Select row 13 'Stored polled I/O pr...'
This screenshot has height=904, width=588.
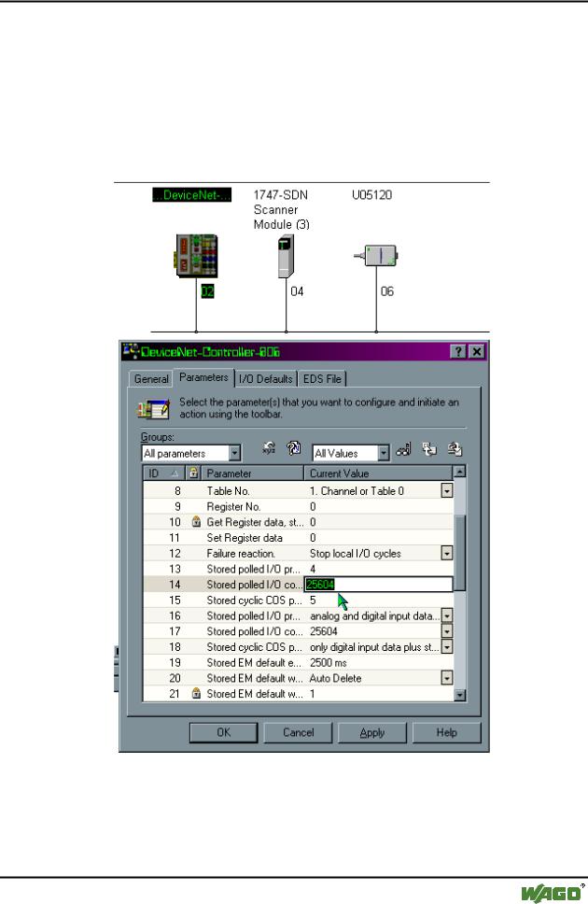[x=298, y=569]
